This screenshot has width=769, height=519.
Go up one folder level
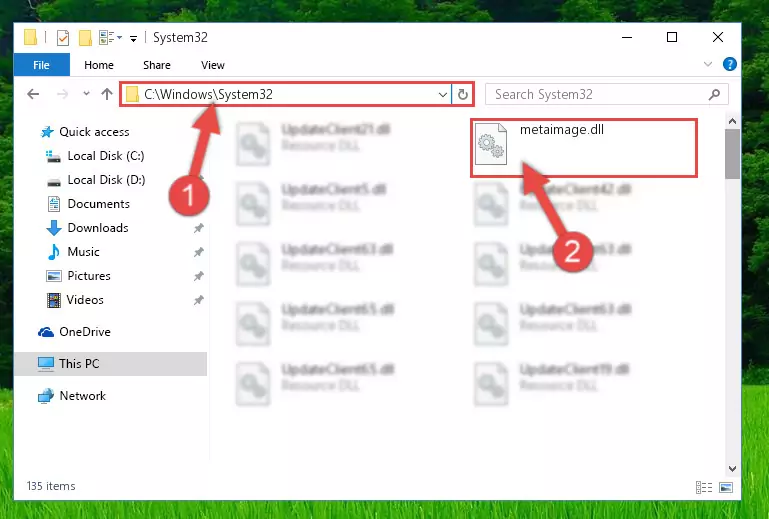click(107, 94)
